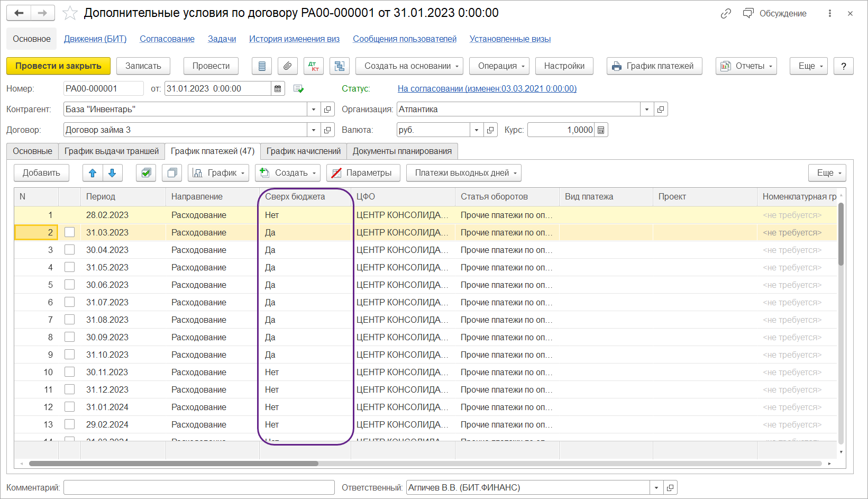
Task: Click scroll-down arrow of table scrollbar
Action: pyautogui.click(x=841, y=452)
